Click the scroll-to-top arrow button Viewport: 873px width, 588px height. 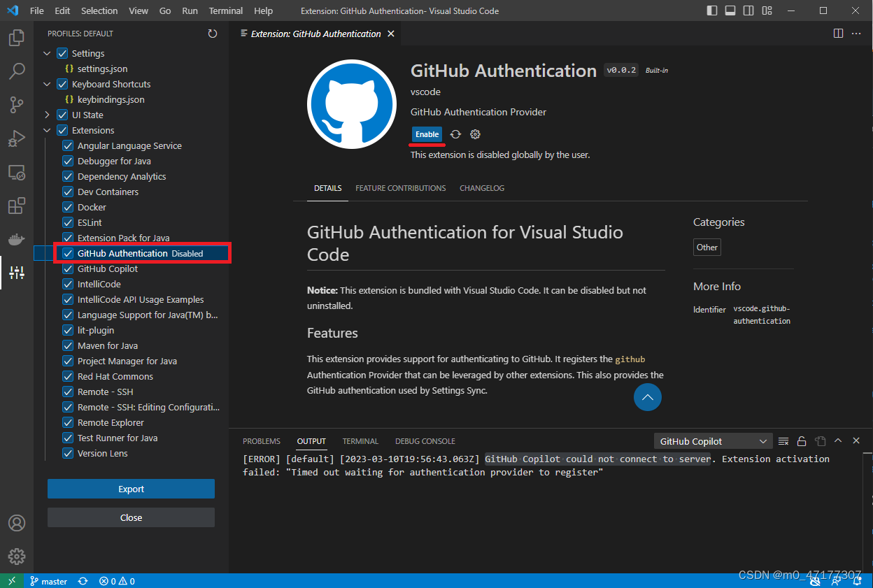pyautogui.click(x=647, y=397)
